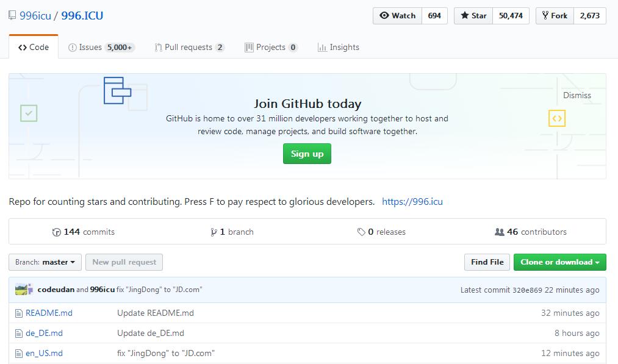
Task: Click the codeudan commit author avatar
Action: (21, 290)
